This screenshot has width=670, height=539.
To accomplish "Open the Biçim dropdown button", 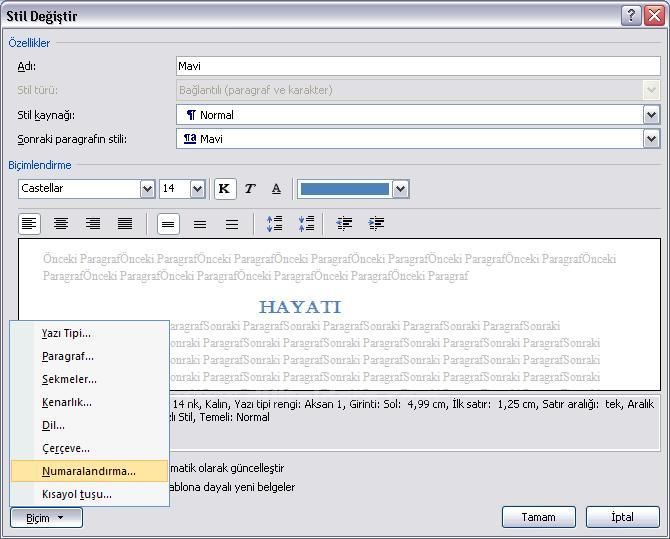I will coord(46,518).
